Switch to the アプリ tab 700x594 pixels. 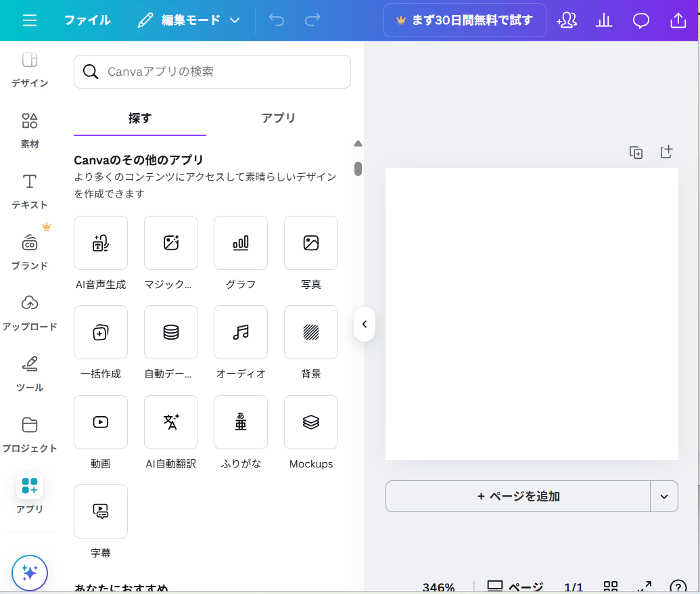[278, 118]
